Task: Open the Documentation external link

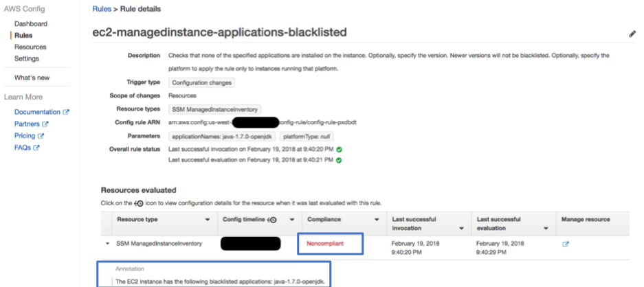Action: pos(42,112)
